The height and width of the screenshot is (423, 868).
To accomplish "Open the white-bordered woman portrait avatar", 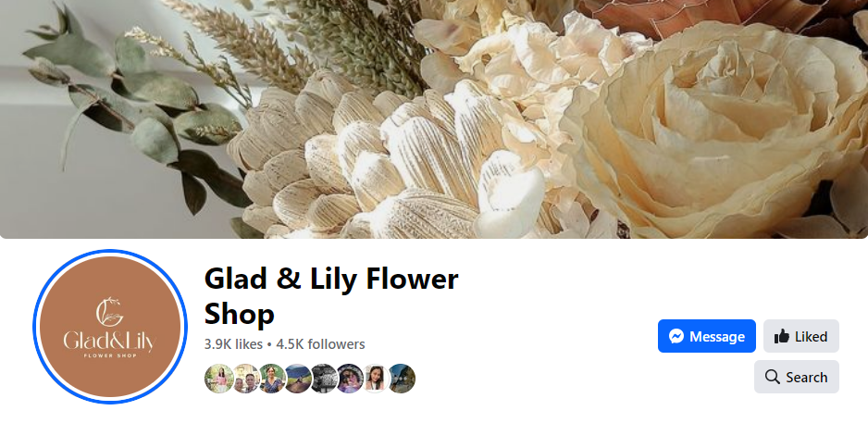I will (x=376, y=379).
